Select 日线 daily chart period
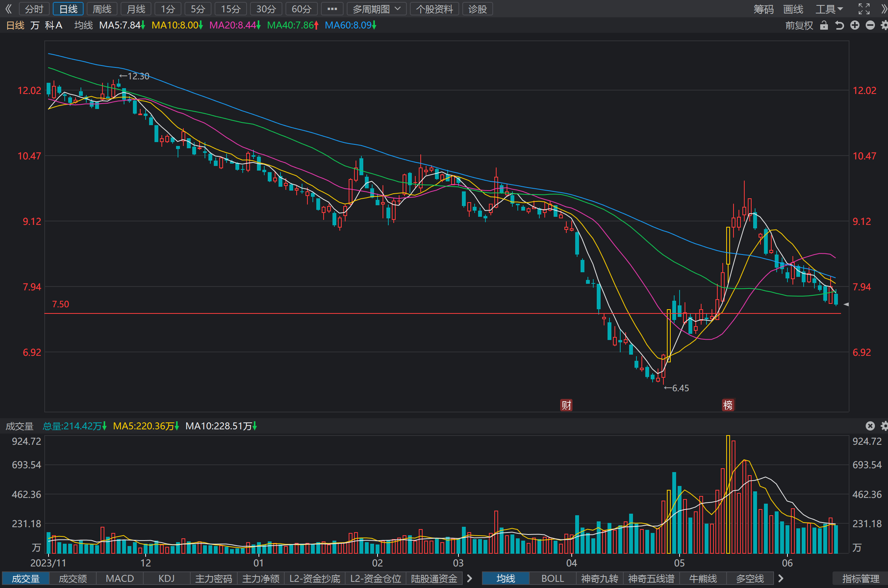 click(68, 8)
